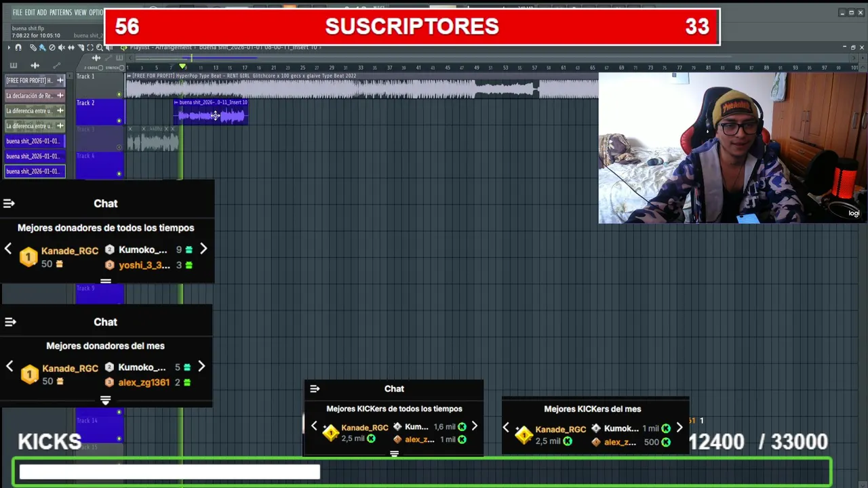Select the Paint brush tool
868x488 pixels.
pos(42,47)
